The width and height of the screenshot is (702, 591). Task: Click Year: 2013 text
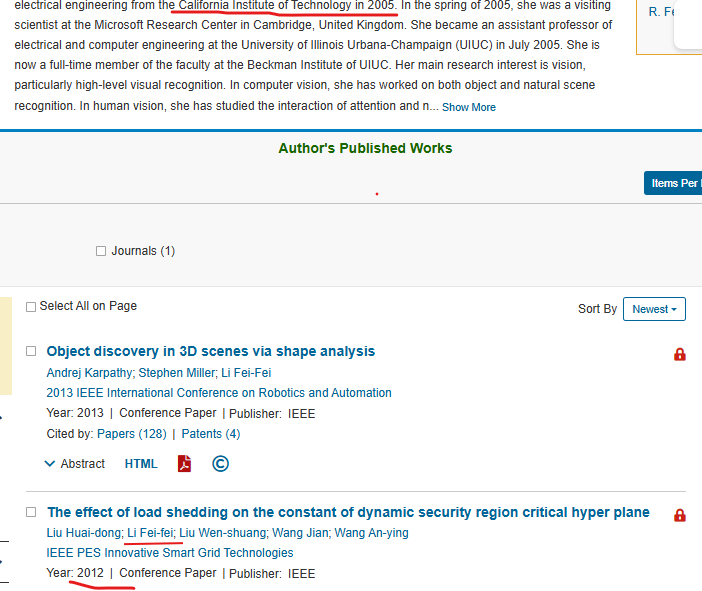click(x=75, y=413)
